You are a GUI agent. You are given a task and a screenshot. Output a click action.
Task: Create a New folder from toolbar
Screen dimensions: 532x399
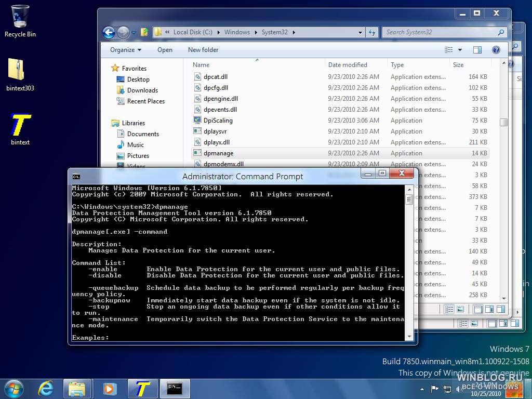(x=203, y=50)
